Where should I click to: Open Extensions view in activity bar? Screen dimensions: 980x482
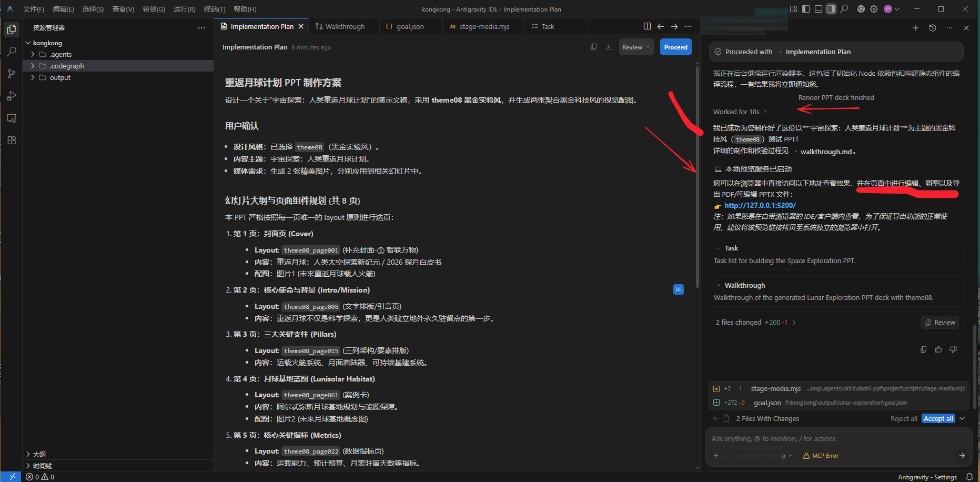(12, 140)
